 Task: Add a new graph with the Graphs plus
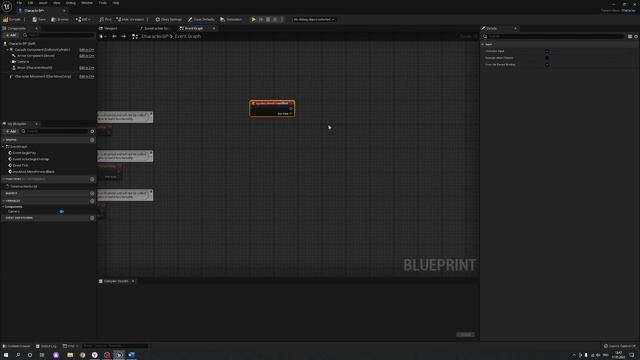pos(92,140)
